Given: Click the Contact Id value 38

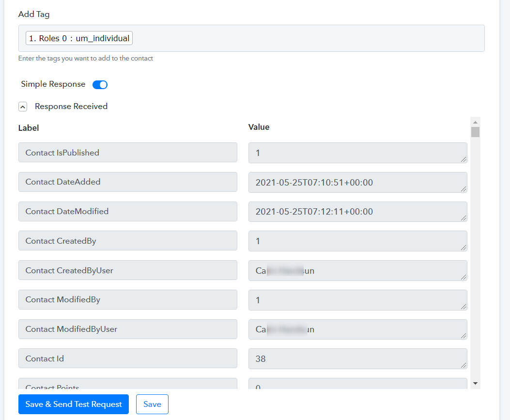Looking at the screenshot, I should point(358,359).
